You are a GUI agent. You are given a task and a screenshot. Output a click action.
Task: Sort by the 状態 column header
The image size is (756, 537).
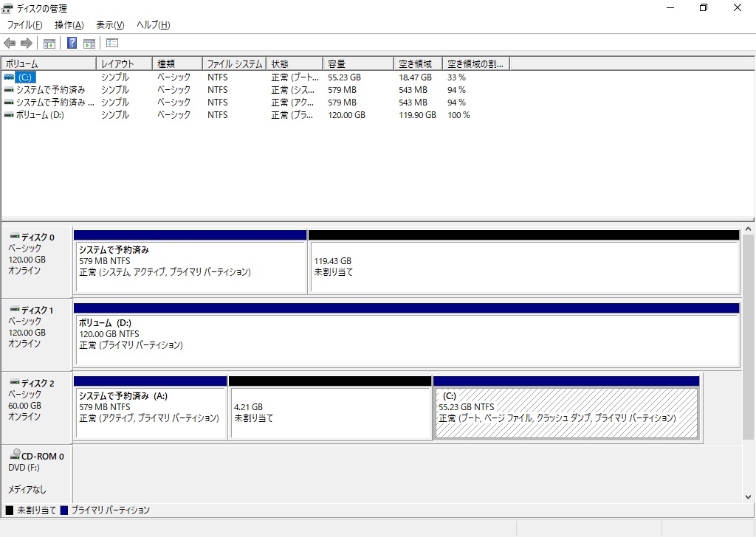pos(295,63)
